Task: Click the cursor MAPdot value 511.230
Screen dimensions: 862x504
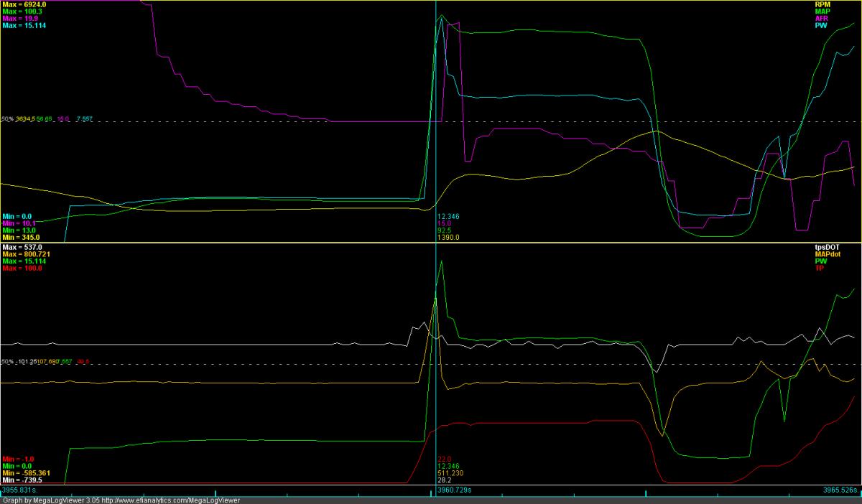Action: tap(450, 472)
